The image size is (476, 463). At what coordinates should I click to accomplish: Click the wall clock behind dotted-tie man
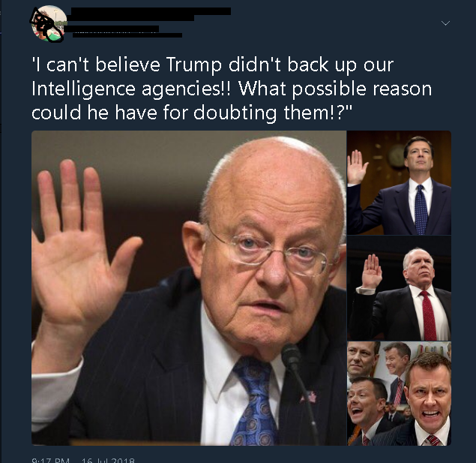(x=397, y=156)
